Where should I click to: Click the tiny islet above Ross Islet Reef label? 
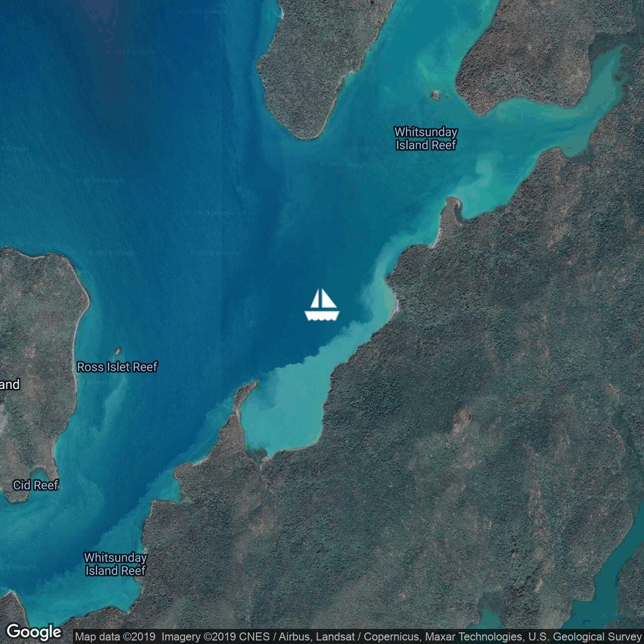tap(118, 351)
